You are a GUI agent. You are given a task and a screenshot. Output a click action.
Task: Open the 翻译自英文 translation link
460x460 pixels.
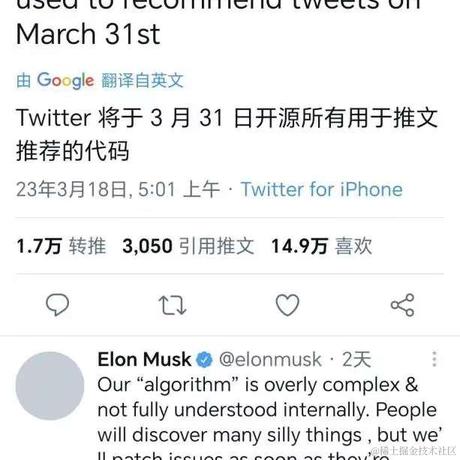pyautogui.click(x=142, y=80)
